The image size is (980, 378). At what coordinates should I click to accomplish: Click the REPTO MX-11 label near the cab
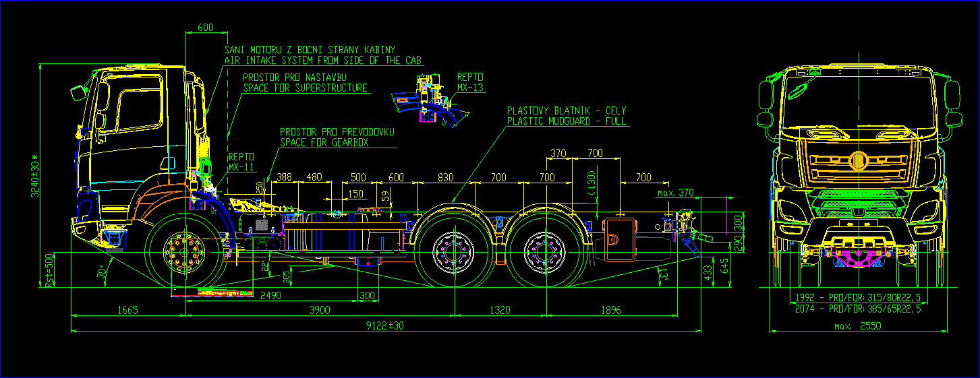click(x=241, y=162)
